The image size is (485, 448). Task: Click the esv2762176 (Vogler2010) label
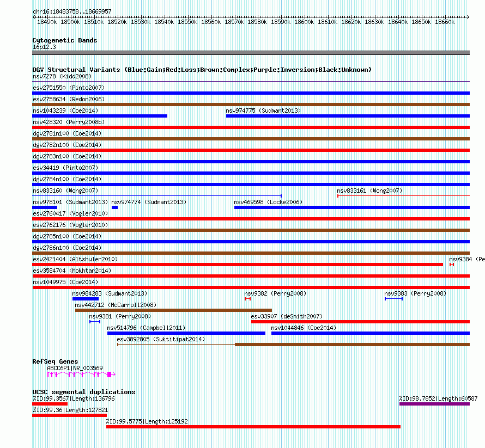tap(70, 225)
